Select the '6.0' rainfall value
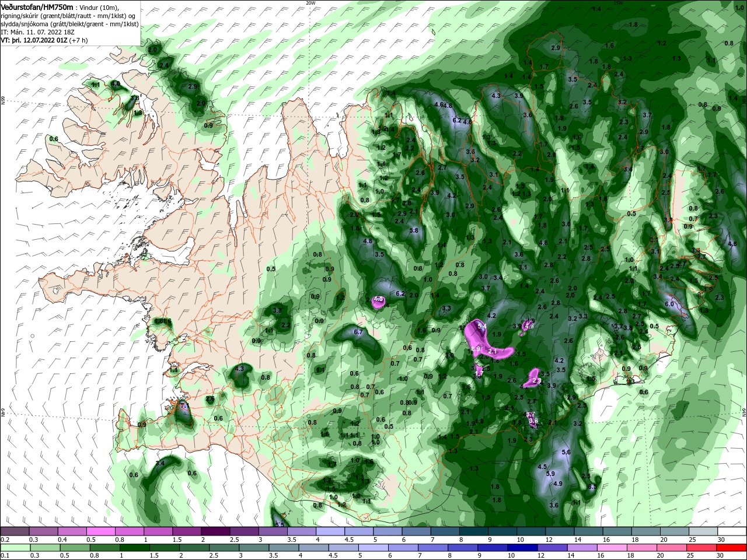 (669, 304)
